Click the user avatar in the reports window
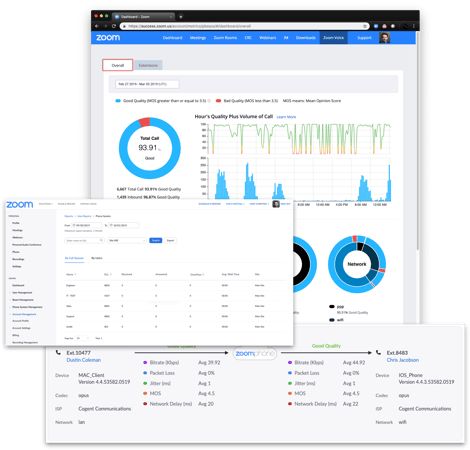Viewport: 470px width, 450px height. [276, 204]
